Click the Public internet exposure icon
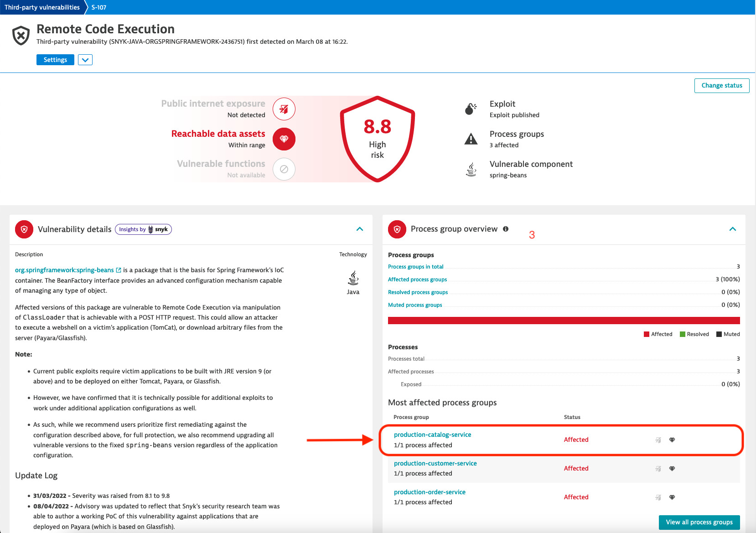This screenshot has height=533, width=756. 284,109
